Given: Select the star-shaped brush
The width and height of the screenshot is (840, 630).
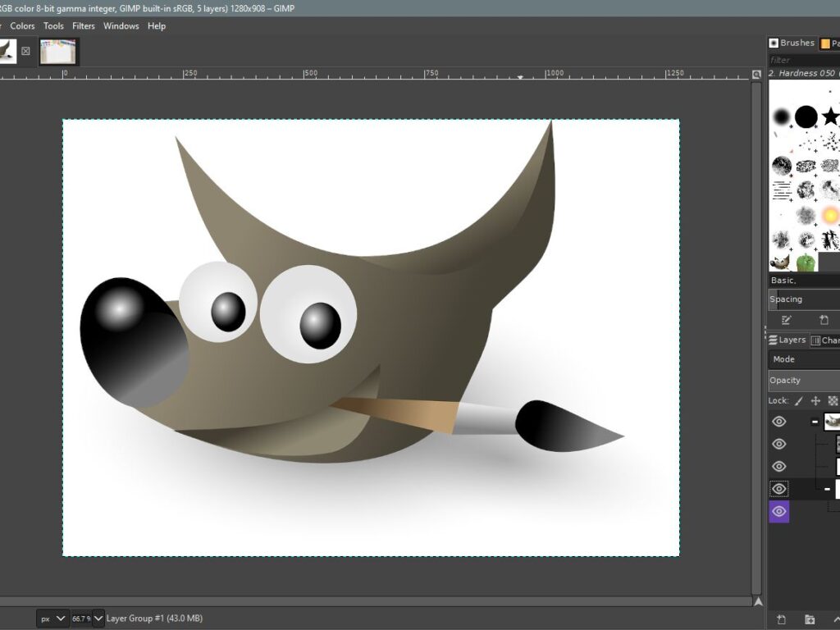Looking at the screenshot, I should pos(830,116).
